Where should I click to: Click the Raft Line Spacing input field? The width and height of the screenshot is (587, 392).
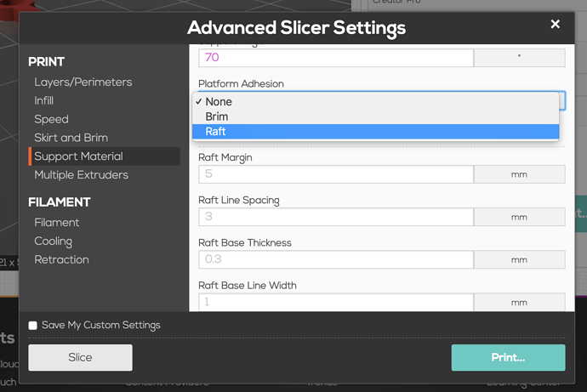click(336, 217)
